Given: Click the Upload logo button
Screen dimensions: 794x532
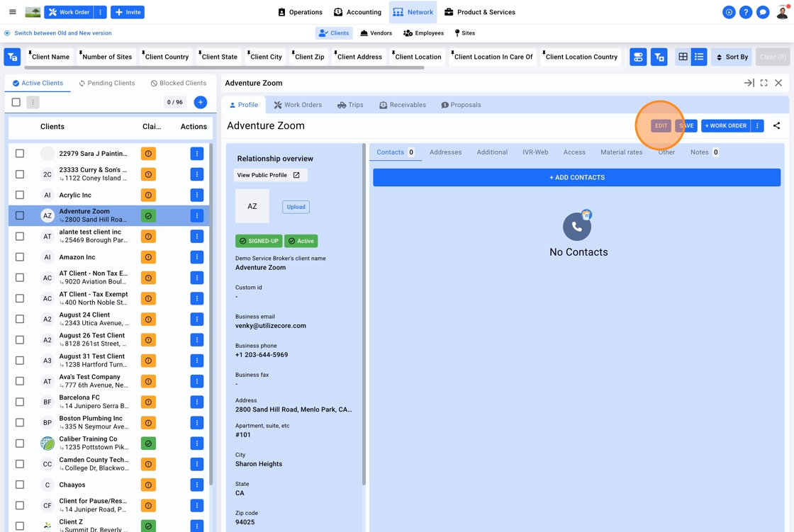Looking at the screenshot, I should tap(296, 207).
